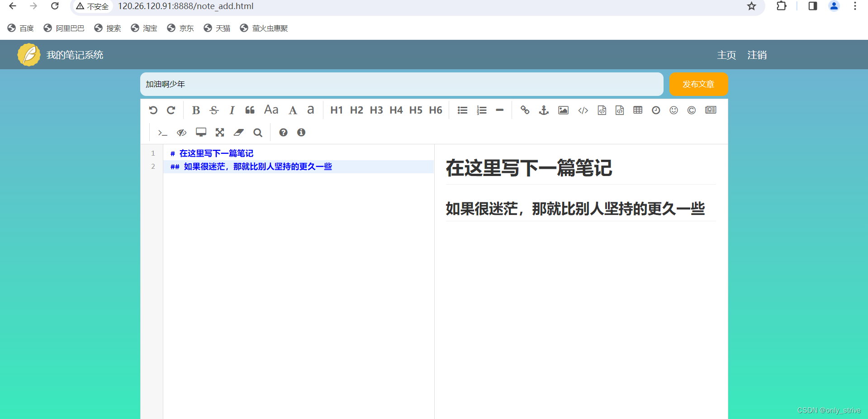Open full HTML preview with monitor icon

[201, 132]
